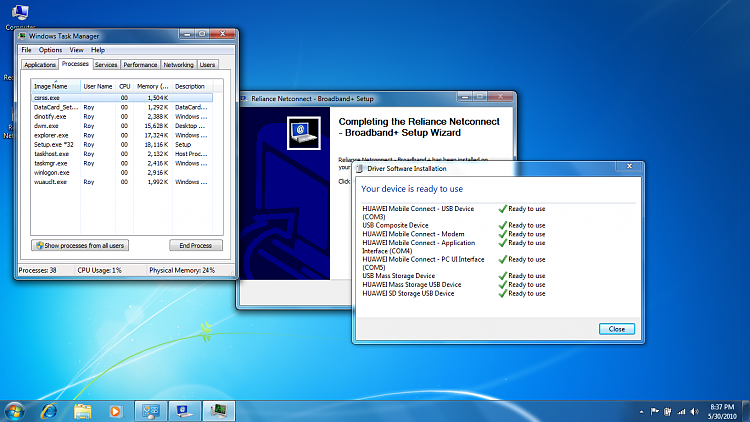Open the Action Center flag icon
This screenshot has width=750, height=422.
[x=654, y=411]
